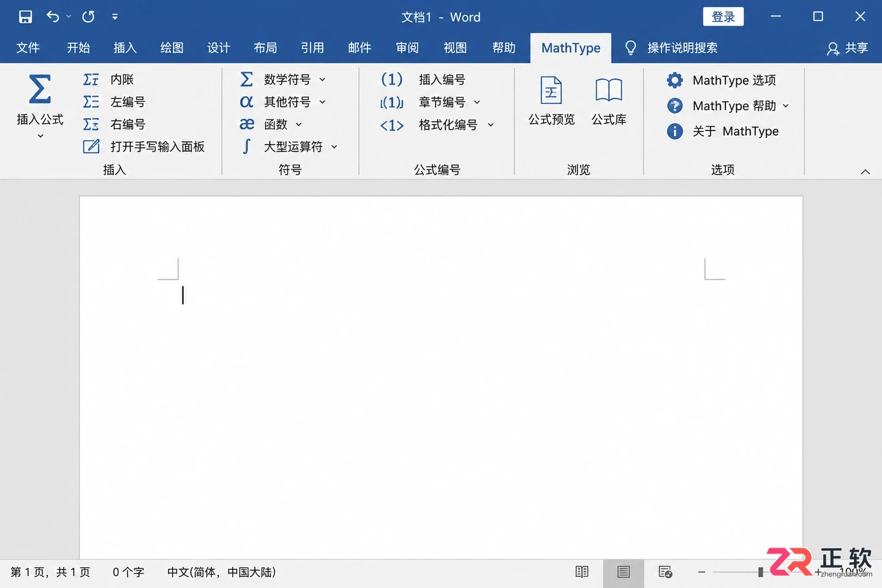Switch to web layout view in the status bar

coord(665,572)
